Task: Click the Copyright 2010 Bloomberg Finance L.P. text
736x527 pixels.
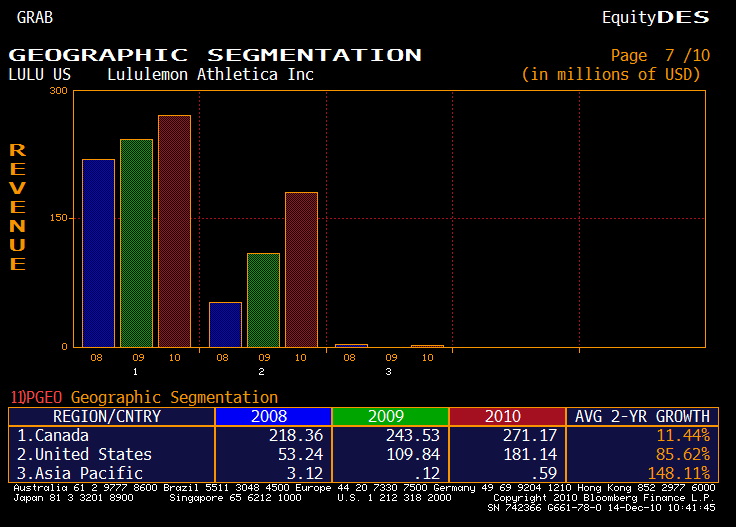Action: (x=604, y=497)
